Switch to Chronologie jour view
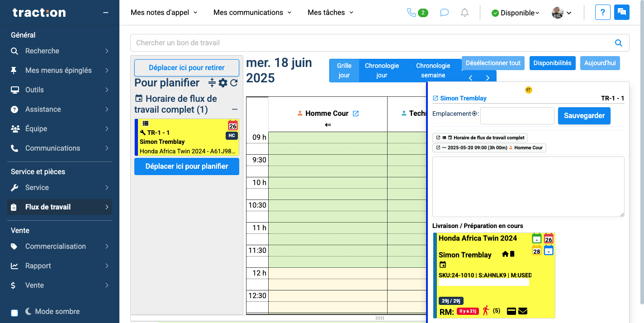 click(382, 71)
